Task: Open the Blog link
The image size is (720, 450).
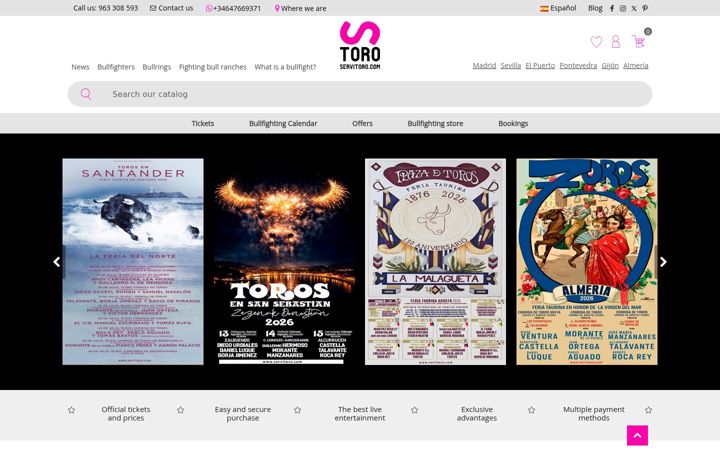Action: [595, 8]
